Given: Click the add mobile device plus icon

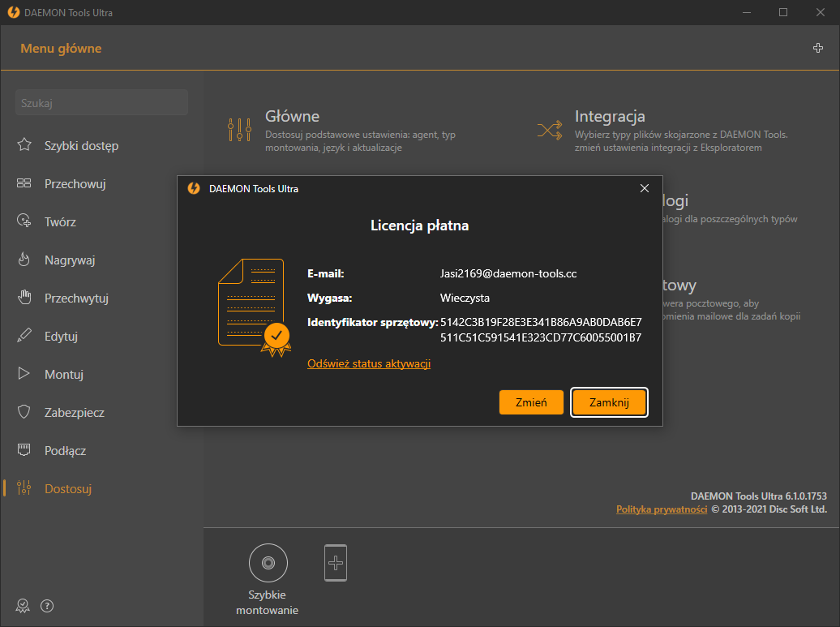Looking at the screenshot, I should coord(336,563).
